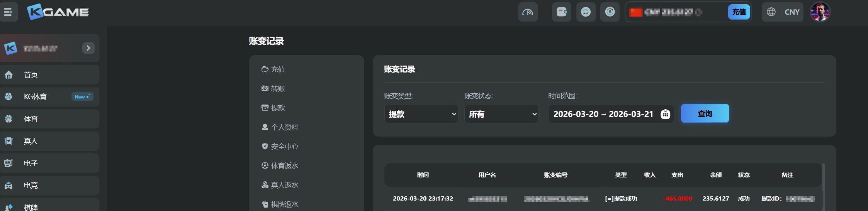868x211 pixels.
Task: Click the globe language icon
Action: (x=771, y=12)
